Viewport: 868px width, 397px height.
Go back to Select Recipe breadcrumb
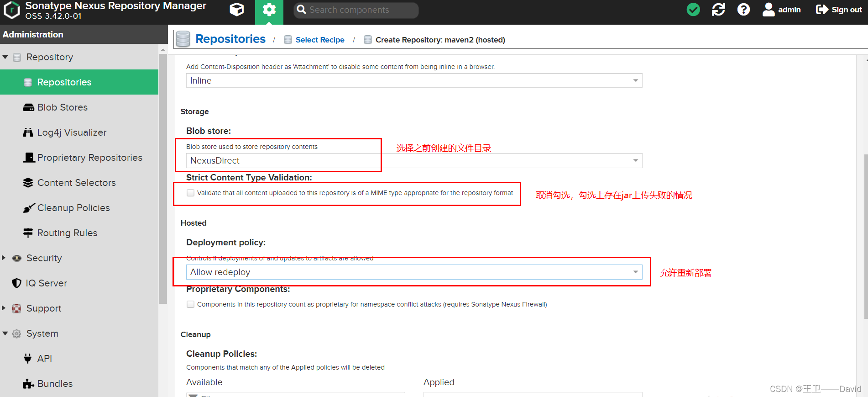(x=320, y=40)
